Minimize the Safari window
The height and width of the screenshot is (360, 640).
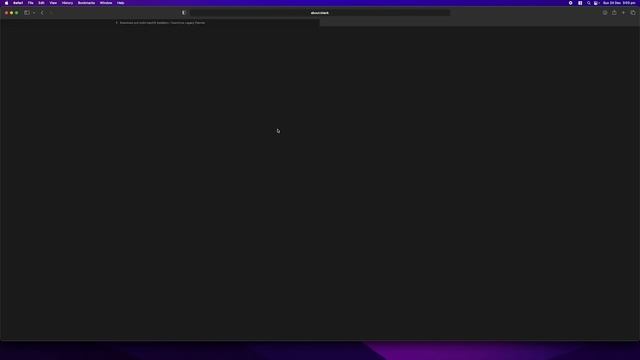(x=11, y=13)
